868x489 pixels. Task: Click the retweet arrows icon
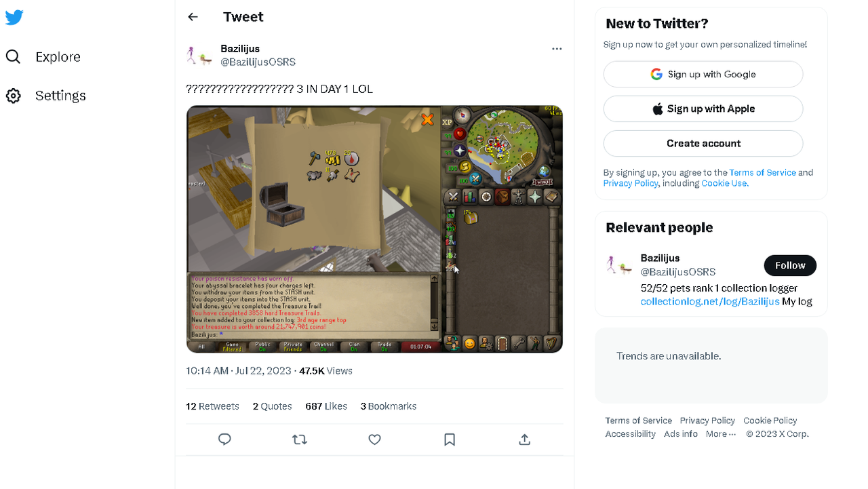tap(300, 439)
